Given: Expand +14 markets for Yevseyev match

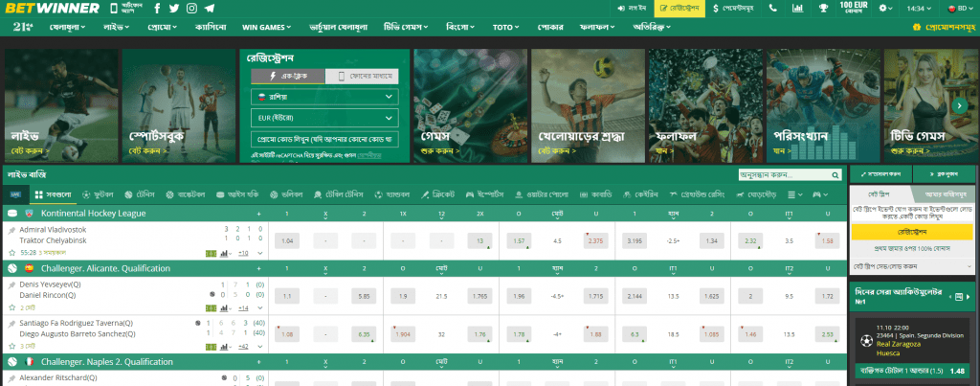Looking at the screenshot, I should click(x=244, y=307).
